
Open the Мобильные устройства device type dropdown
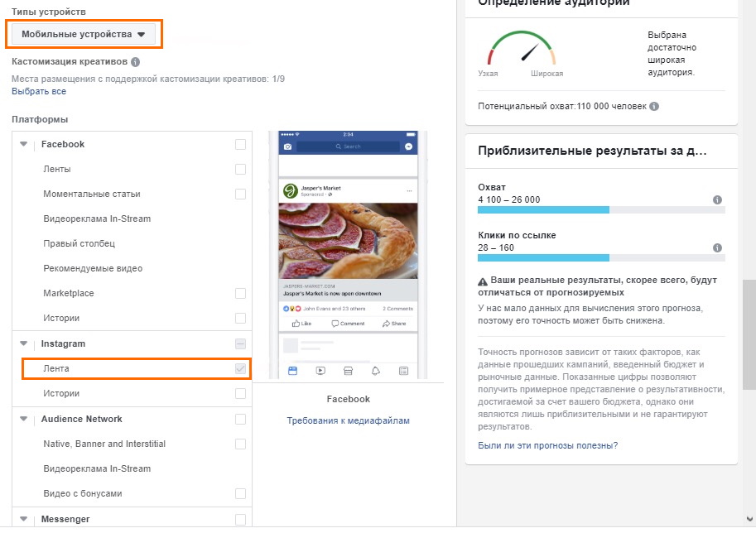[84, 34]
